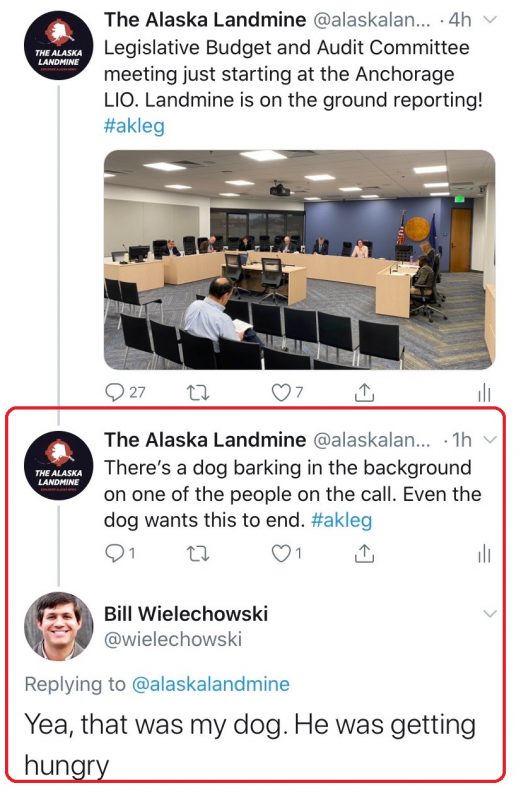521x800 pixels.
Task: Retweet the dog barking tweet
Action: [x=198, y=554]
